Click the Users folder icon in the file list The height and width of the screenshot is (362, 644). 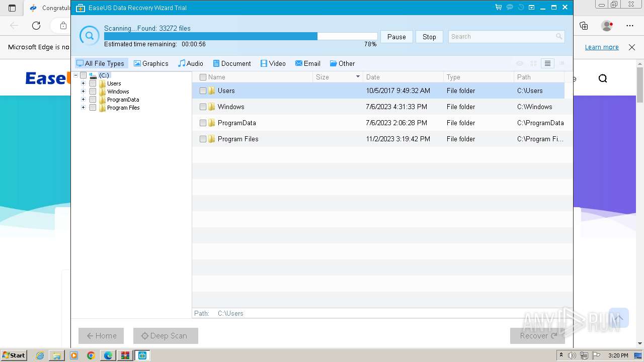[x=212, y=90]
